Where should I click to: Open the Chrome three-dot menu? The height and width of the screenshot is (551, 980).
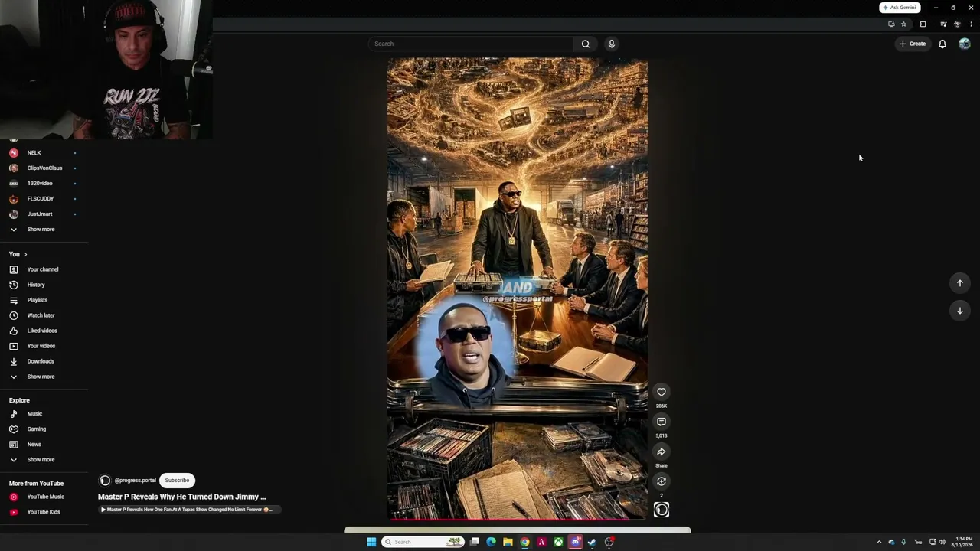click(x=971, y=24)
